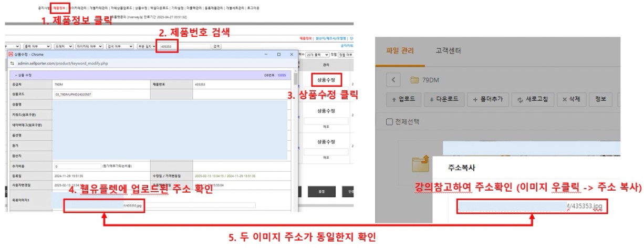Click the 새로고침 refresh button
The width and height of the screenshot is (644, 249).
click(533, 99)
